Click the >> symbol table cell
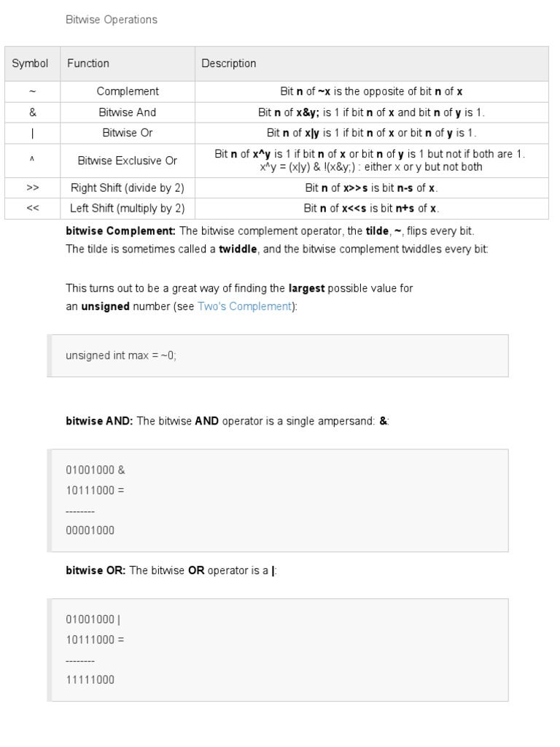The width and height of the screenshot is (560, 747). coord(32,188)
